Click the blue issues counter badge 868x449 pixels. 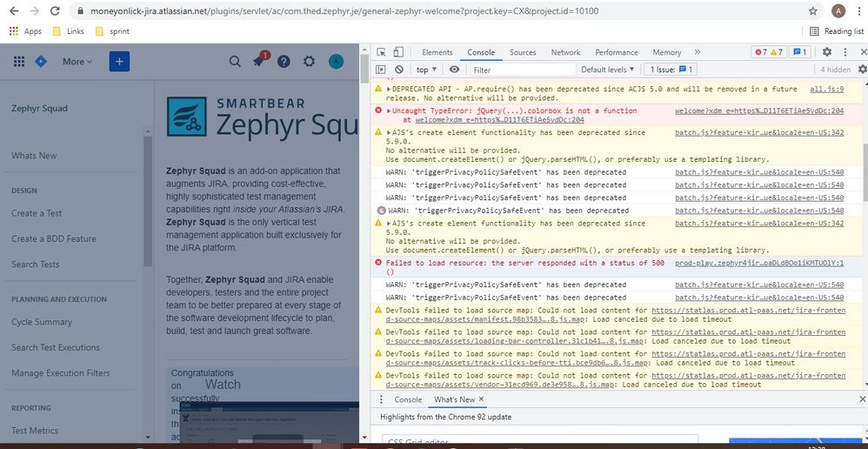tap(800, 52)
